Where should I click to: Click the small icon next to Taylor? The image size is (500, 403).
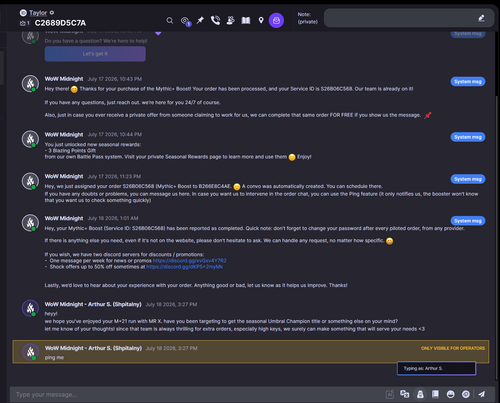pyautogui.click(x=52, y=13)
